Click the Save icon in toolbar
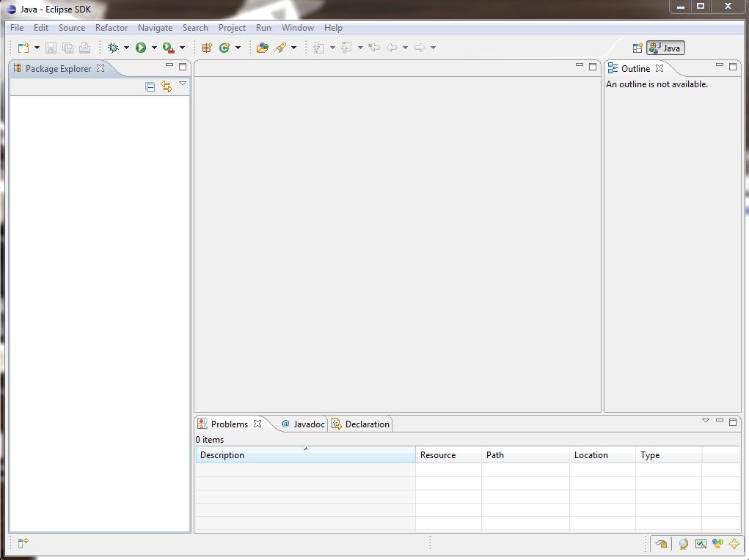 (x=51, y=48)
